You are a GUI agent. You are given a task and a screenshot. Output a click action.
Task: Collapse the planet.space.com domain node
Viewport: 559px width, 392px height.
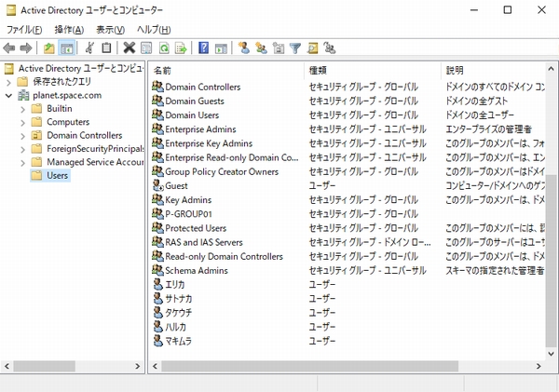tap(9, 96)
